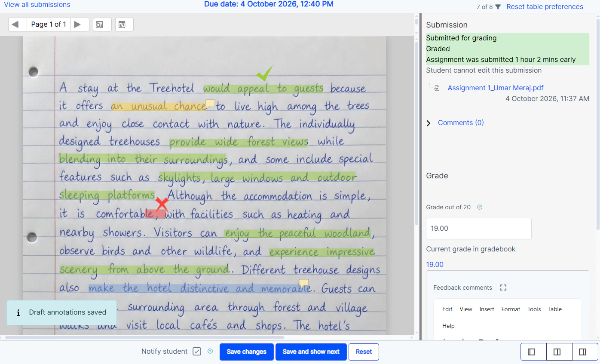Click the Reset button
Screen dimensions: 600x364
364,352
